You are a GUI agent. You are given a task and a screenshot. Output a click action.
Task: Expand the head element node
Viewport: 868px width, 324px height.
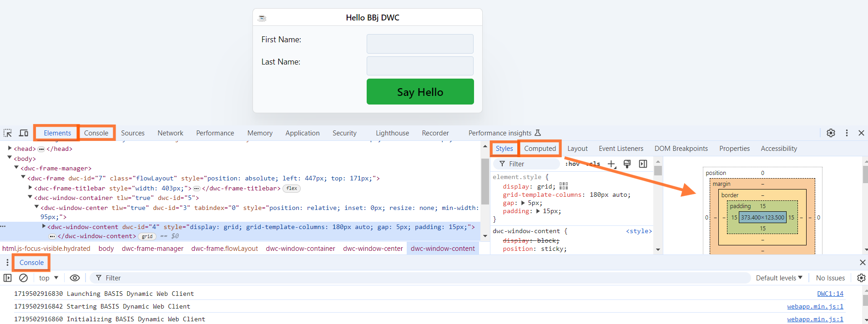pyautogui.click(x=10, y=148)
